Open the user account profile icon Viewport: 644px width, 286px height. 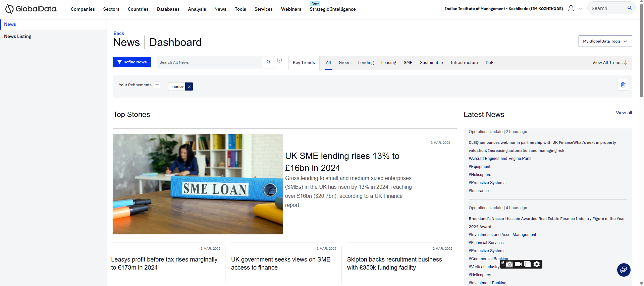[x=571, y=8]
